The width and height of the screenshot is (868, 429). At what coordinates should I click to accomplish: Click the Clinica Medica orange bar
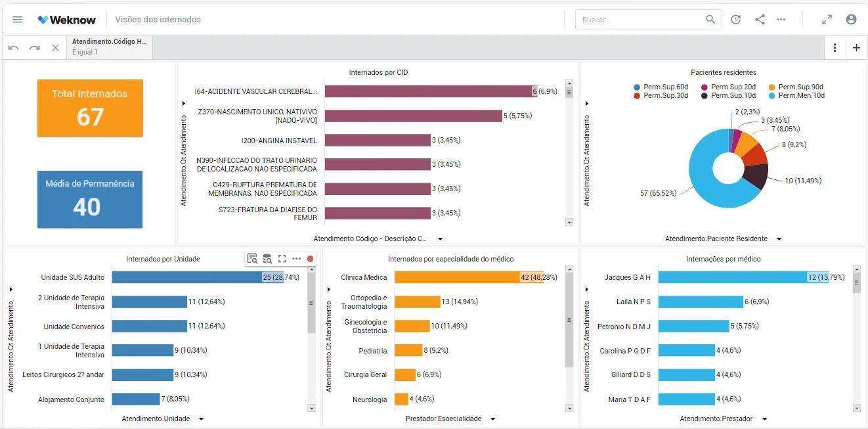tap(469, 277)
